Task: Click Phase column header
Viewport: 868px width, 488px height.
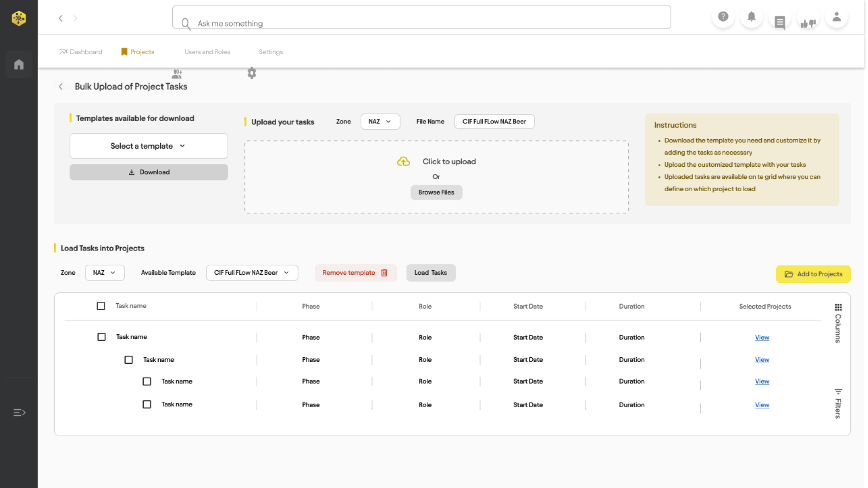Action: [x=311, y=306]
